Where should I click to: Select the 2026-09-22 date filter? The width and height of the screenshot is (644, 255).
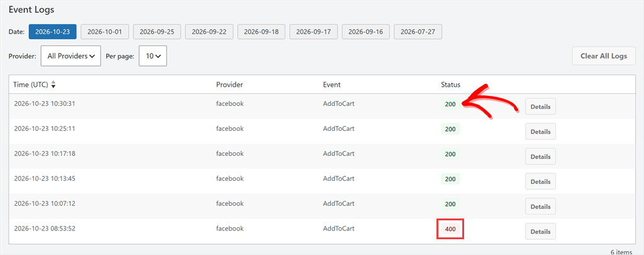(x=209, y=31)
